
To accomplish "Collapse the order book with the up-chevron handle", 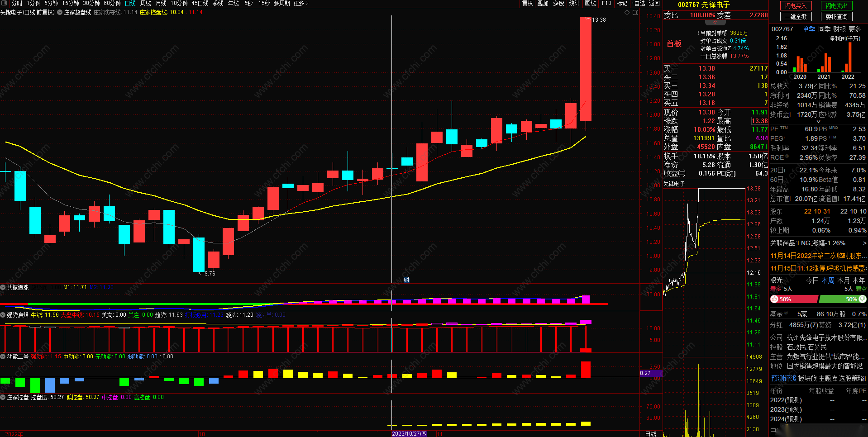I will click(715, 22).
